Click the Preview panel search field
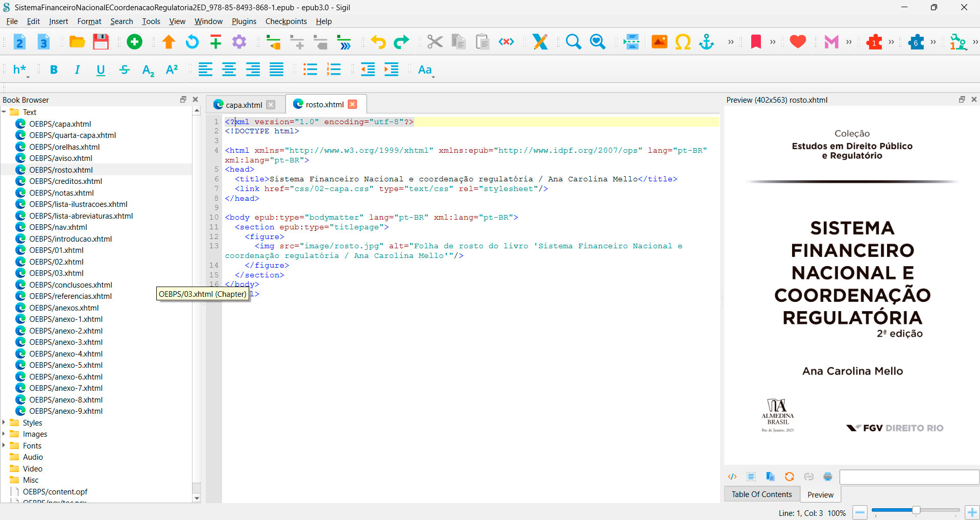980x520 pixels. [909, 477]
